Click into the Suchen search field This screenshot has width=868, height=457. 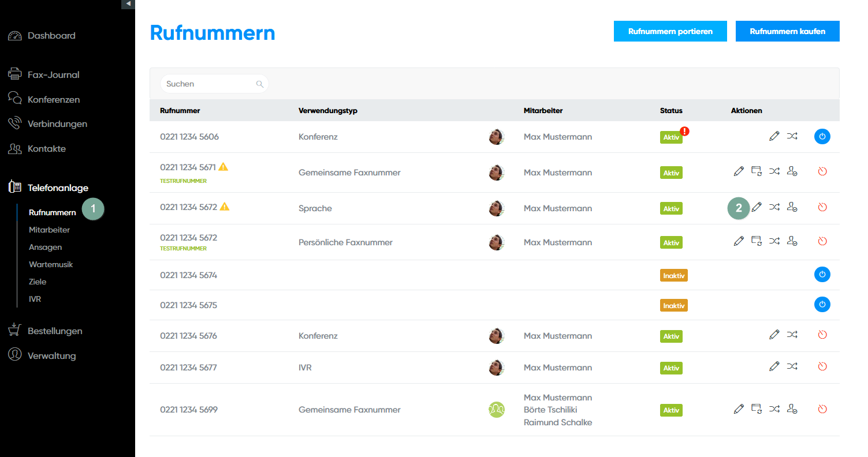click(x=208, y=84)
